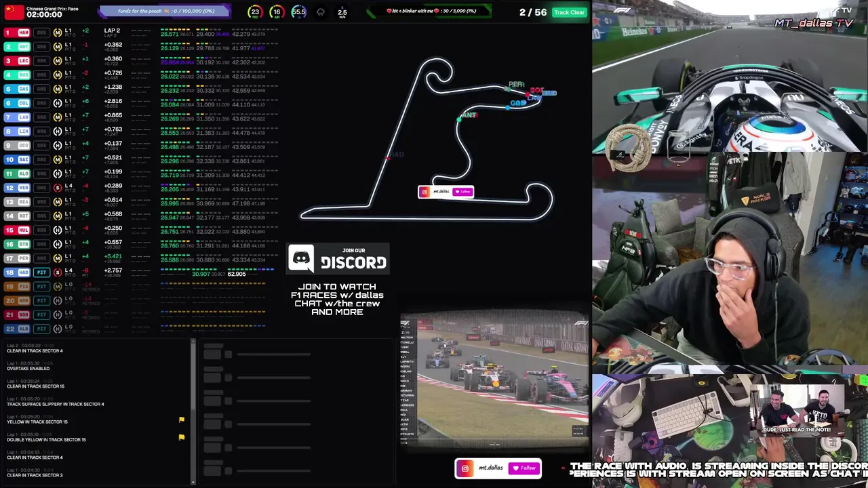Click the humidity gauge showing 55.5

(x=298, y=12)
